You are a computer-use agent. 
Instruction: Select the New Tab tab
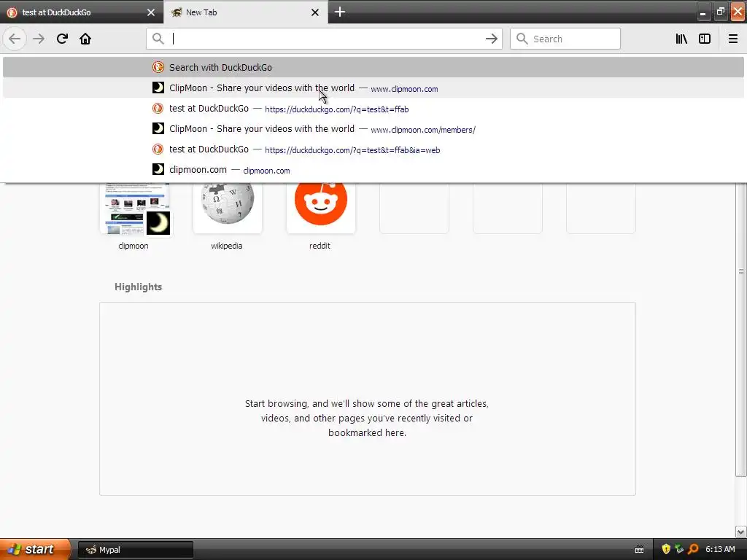pyautogui.click(x=246, y=12)
